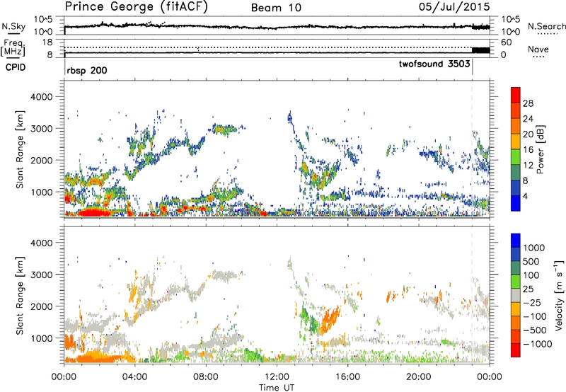The height and width of the screenshot is (392, 566).
Task: Click the '-1000' tick on the Velocity scale
Action: (537, 344)
